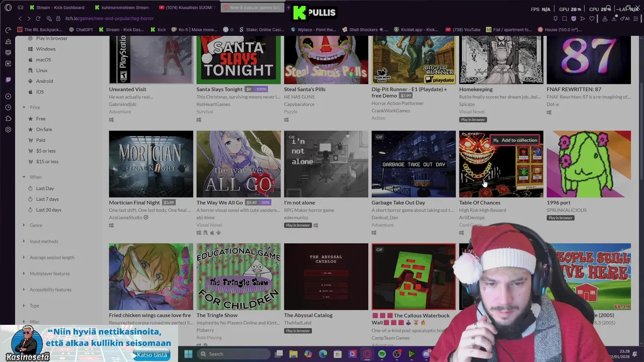
Task: Open sidebar settings gear icon
Action: [8, 130]
